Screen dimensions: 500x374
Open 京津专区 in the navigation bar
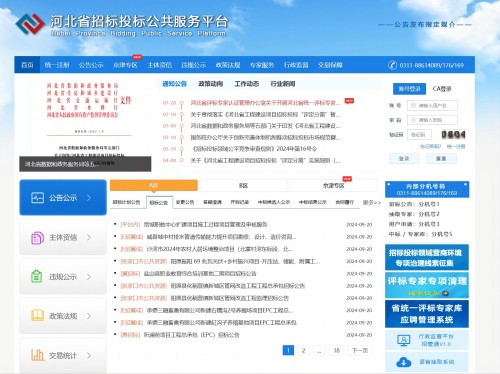tap(125, 65)
